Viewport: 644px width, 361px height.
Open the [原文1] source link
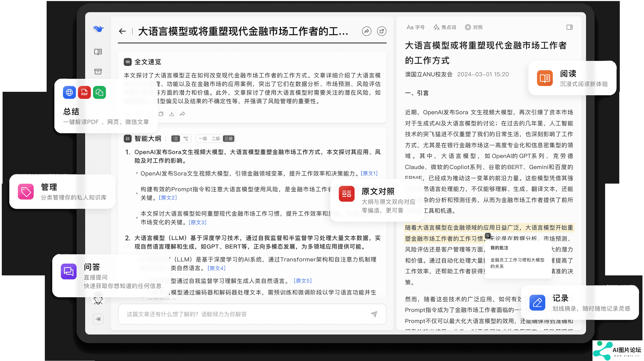click(369, 173)
